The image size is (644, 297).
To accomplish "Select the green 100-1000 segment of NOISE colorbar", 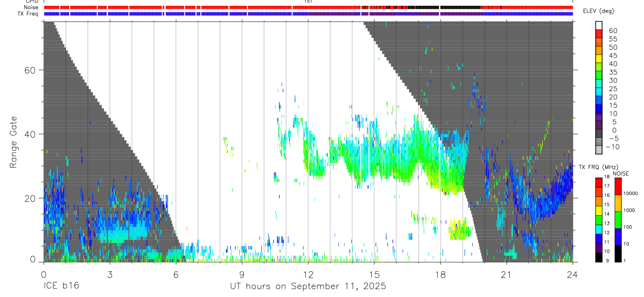I will [618, 219].
